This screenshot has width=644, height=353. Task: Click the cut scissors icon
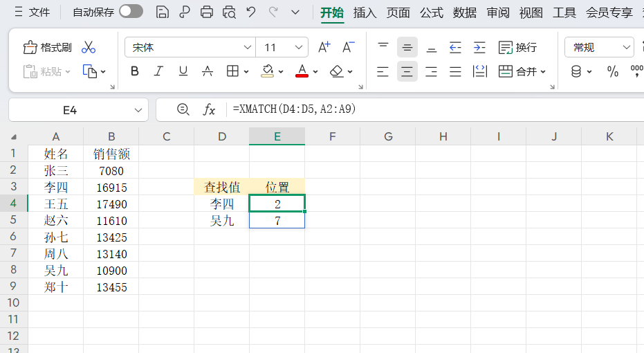tap(89, 47)
